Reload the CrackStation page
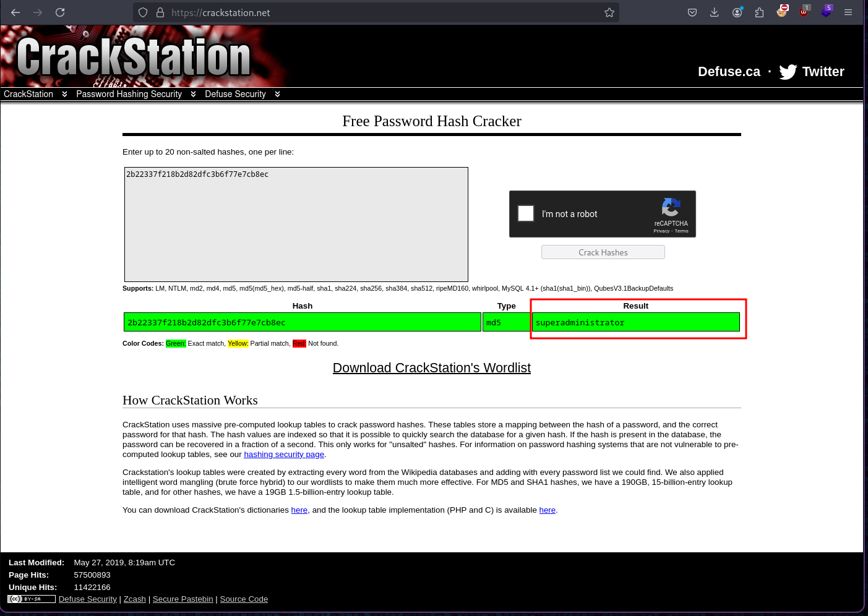Screen dimensions: 868x616 [60, 12]
